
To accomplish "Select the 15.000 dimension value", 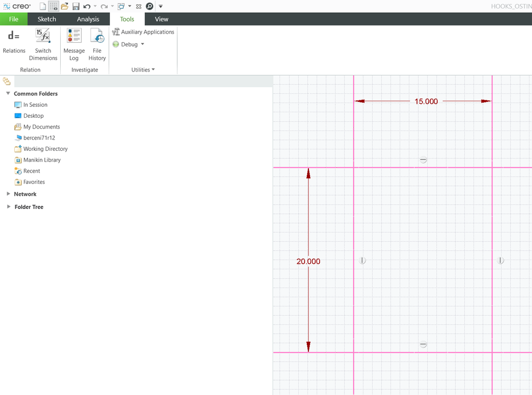I will (426, 101).
